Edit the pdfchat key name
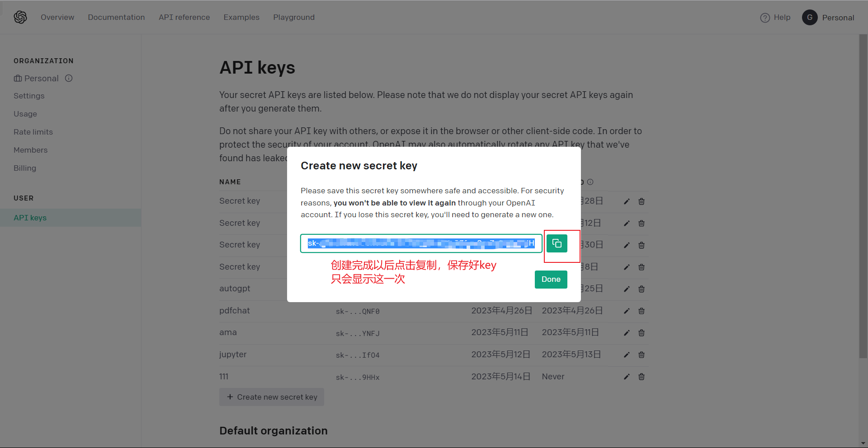This screenshot has width=868, height=448. pos(627,311)
